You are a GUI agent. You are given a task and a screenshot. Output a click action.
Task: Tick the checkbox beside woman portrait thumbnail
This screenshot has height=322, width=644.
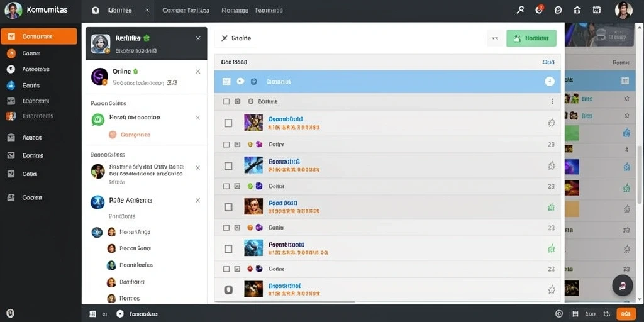tap(228, 207)
